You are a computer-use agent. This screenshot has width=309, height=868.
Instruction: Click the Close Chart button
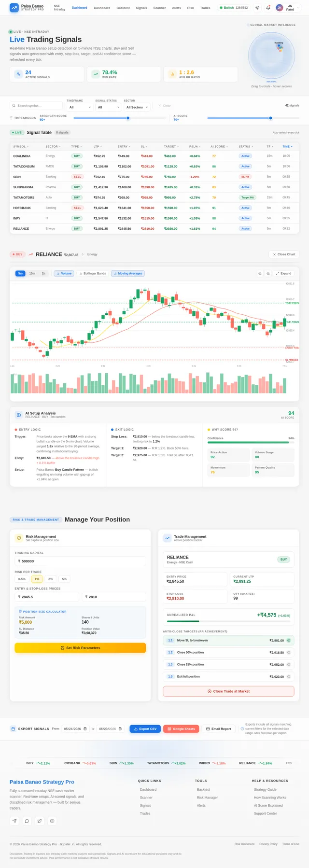coord(284,254)
